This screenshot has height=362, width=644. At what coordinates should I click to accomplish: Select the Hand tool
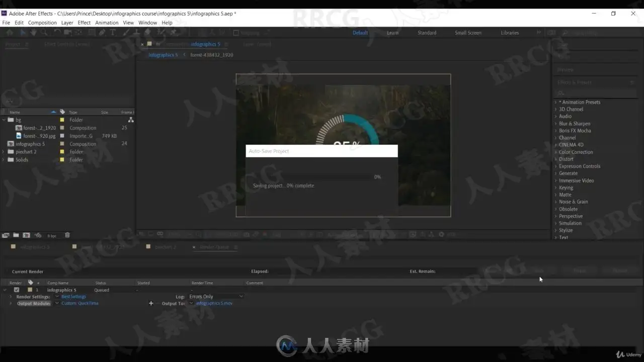coord(33,33)
